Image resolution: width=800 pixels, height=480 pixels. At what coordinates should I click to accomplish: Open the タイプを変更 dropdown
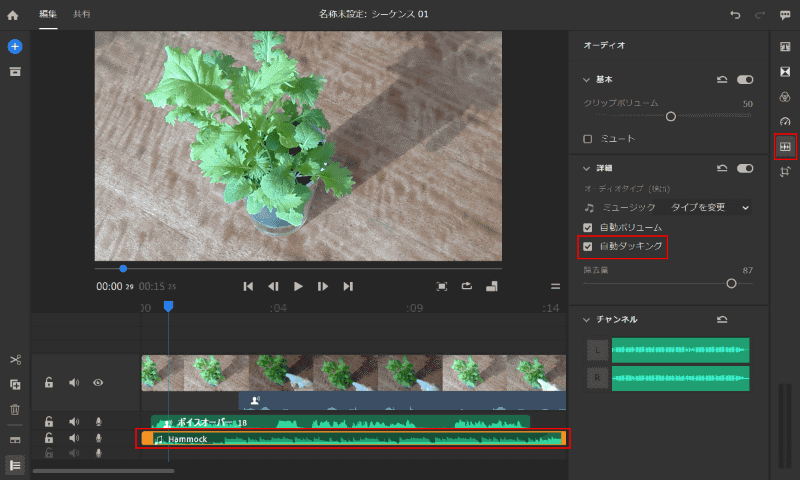pyautogui.click(x=710, y=207)
